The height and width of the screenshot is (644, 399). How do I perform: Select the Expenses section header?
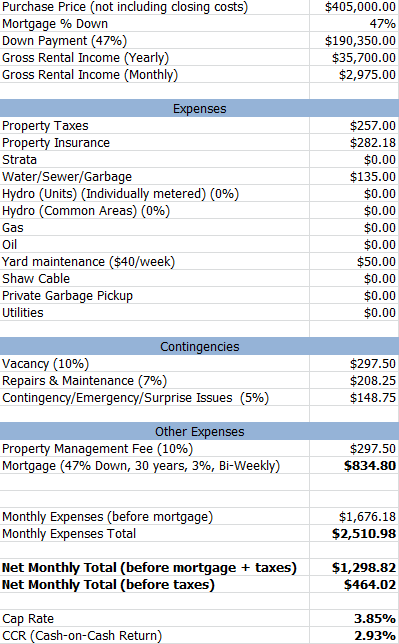tap(199, 108)
